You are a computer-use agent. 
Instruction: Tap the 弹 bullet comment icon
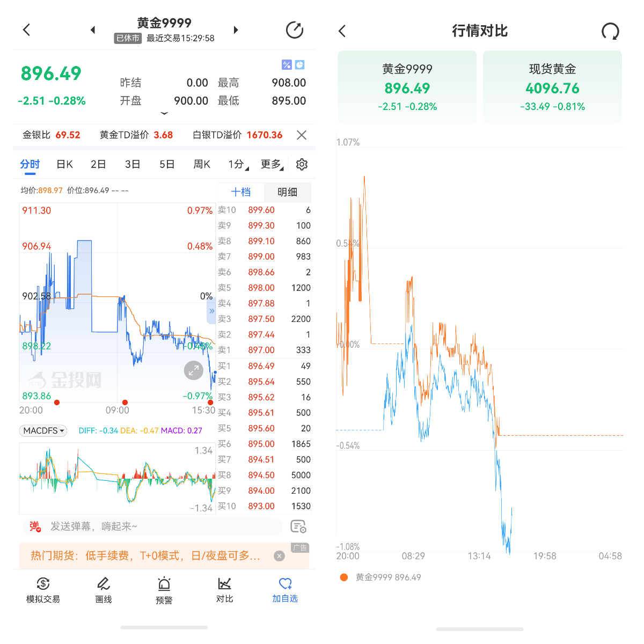coord(35,526)
